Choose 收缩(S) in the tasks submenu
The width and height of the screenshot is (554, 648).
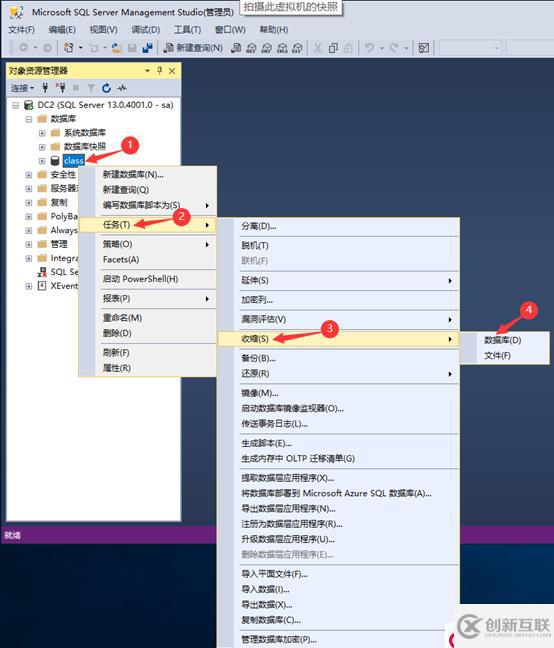click(338, 339)
